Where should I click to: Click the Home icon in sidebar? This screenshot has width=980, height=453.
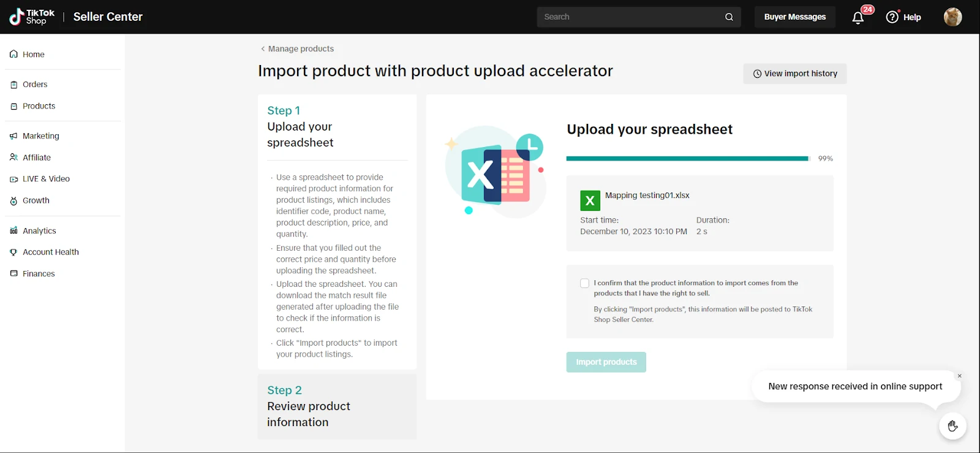[13, 55]
